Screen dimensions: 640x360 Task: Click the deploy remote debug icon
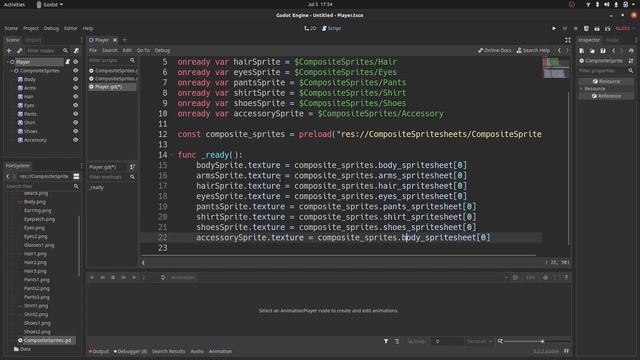[586, 29]
